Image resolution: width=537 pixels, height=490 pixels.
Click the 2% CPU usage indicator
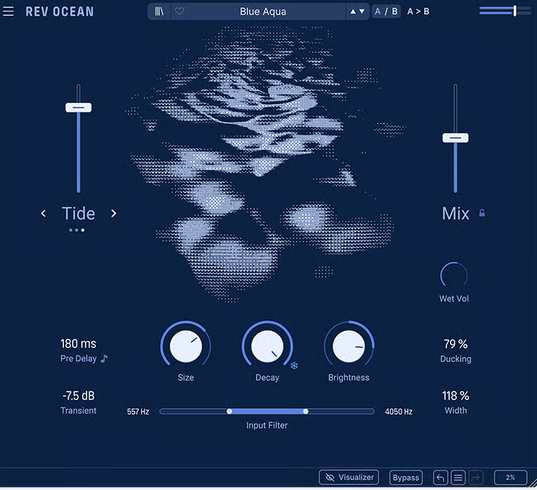coord(510,477)
